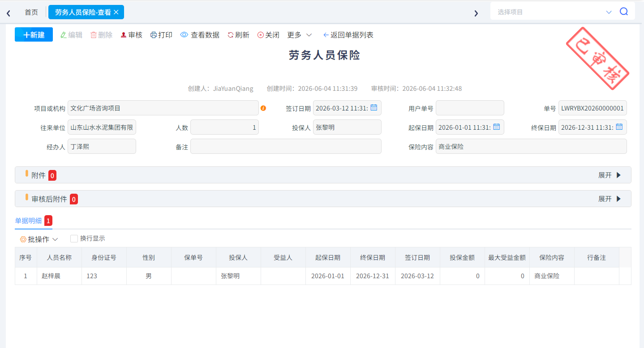Click the 打印 printer icon

click(x=154, y=35)
